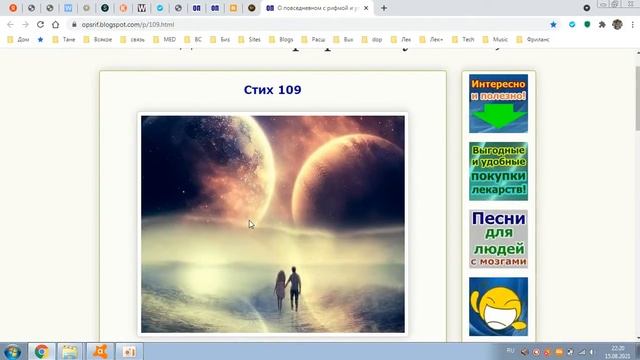Viewport: 640px width, 360px height.
Task: Switch to the Telegram-like blue circle tab
Action: [x=160, y=8]
